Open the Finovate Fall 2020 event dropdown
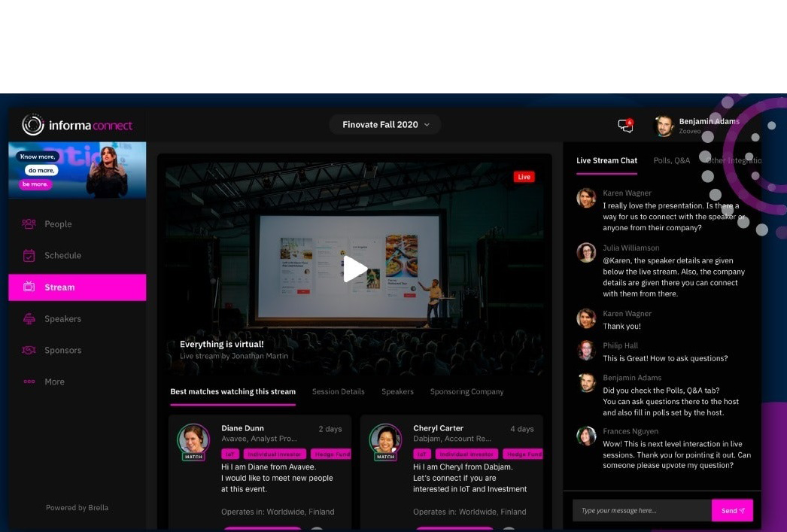Screen dimensions: 787x532 (x=385, y=124)
